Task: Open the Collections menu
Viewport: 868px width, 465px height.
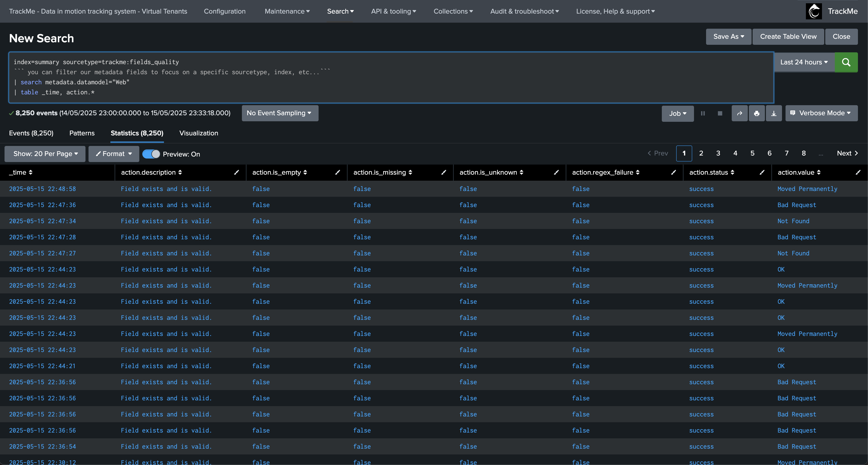Action: coord(453,11)
